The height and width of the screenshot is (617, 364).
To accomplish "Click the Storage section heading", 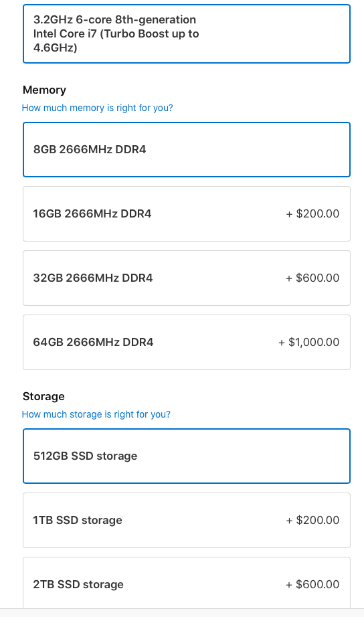I will click(43, 396).
